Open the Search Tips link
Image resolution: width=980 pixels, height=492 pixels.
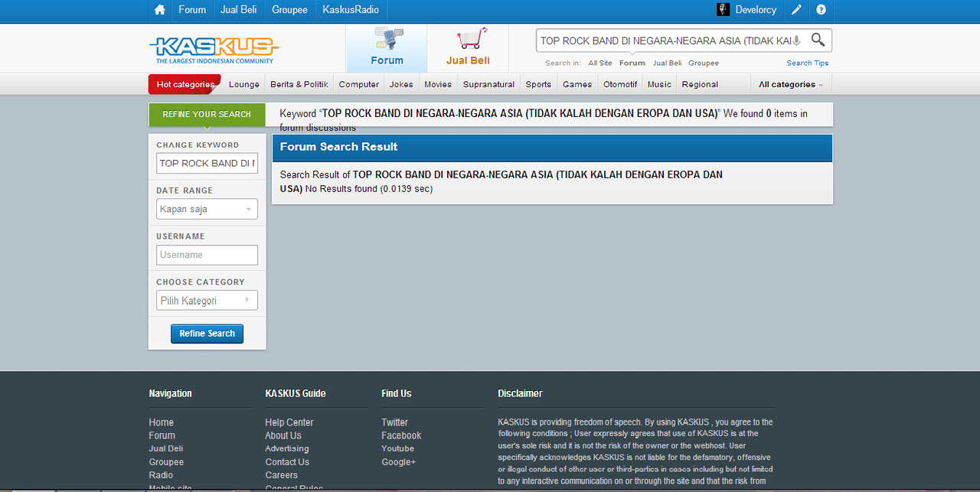coord(808,63)
